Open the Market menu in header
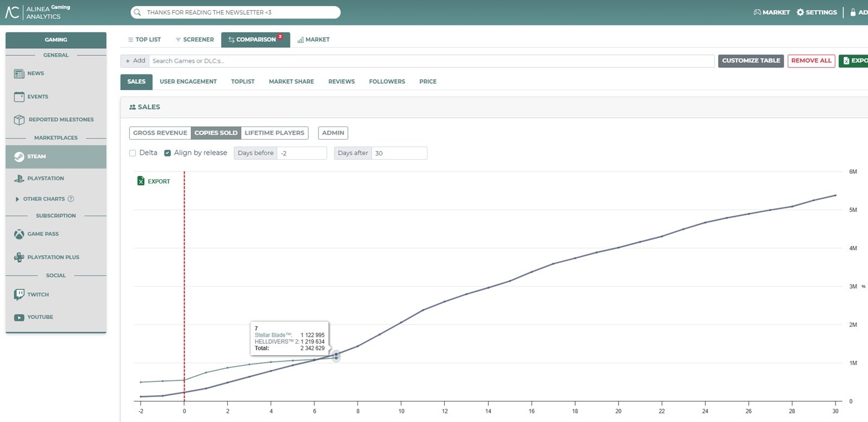Screen dimensions: 868x422 771,12
